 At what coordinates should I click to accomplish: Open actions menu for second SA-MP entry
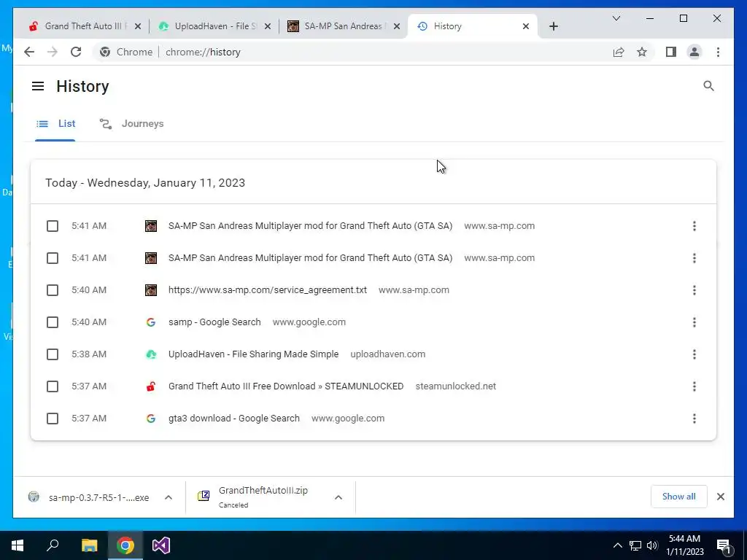point(694,258)
